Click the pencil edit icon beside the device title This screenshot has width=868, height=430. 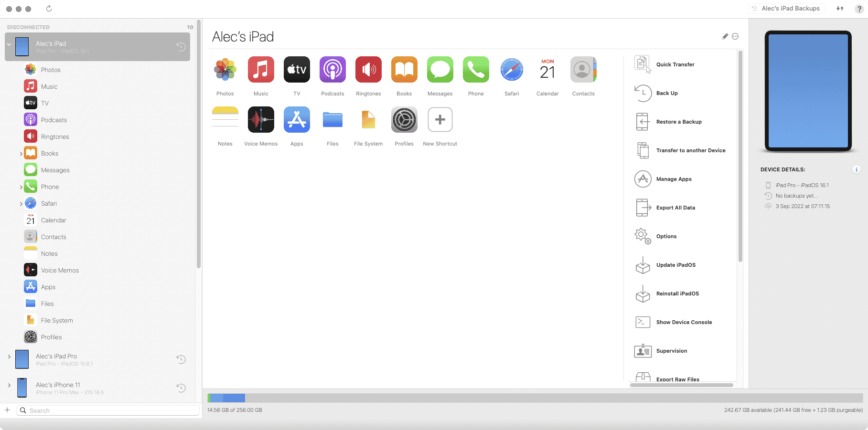coord(725,36)
